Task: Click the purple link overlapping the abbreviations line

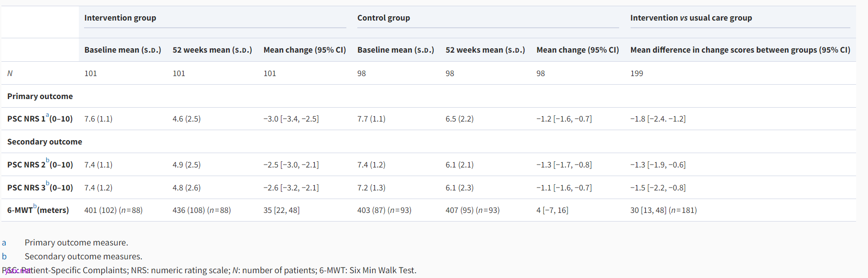Action: pyautogui.click(x=18, y=271)
